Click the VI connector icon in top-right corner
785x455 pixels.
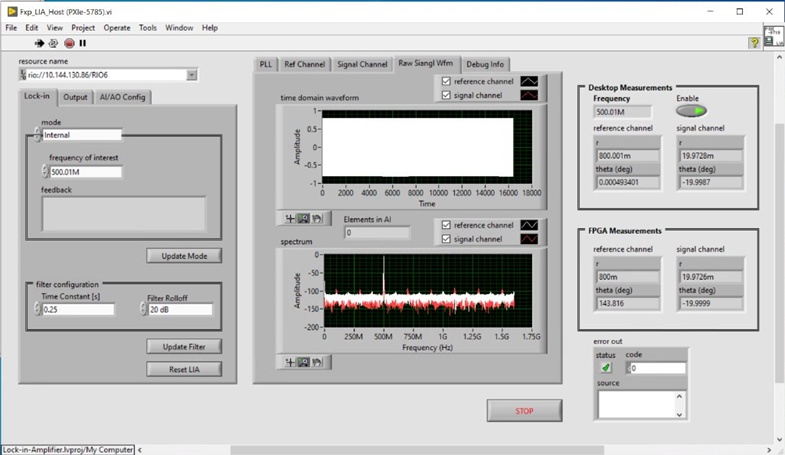(x=773, y=37)
